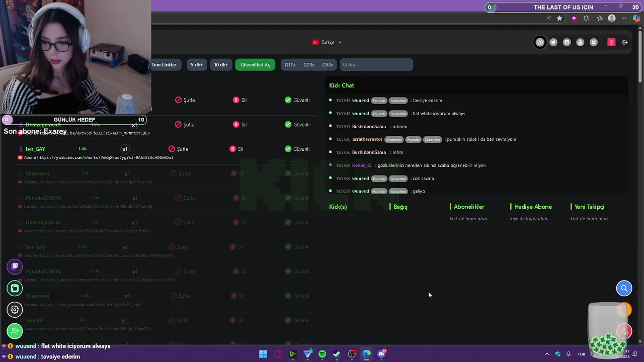Click Kenan_G username in Kick Chat

click(x=361, y=165)
